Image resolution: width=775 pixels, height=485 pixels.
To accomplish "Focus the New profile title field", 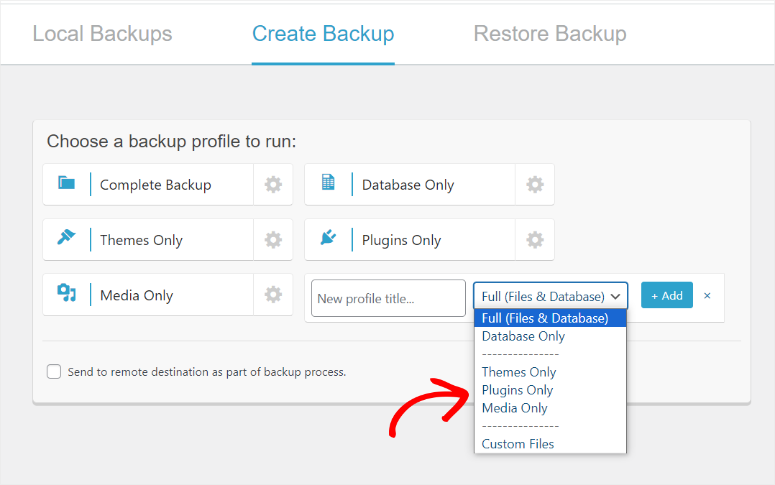I will [x=388, y=298].
